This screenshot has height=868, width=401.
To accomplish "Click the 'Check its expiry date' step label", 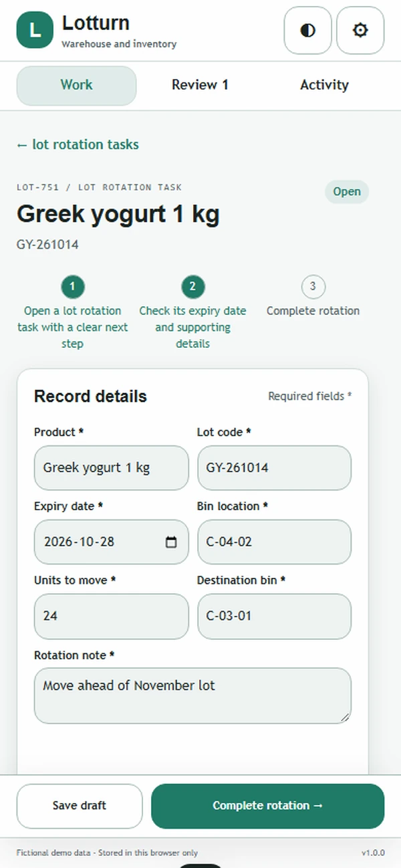I will pos(192,328).
